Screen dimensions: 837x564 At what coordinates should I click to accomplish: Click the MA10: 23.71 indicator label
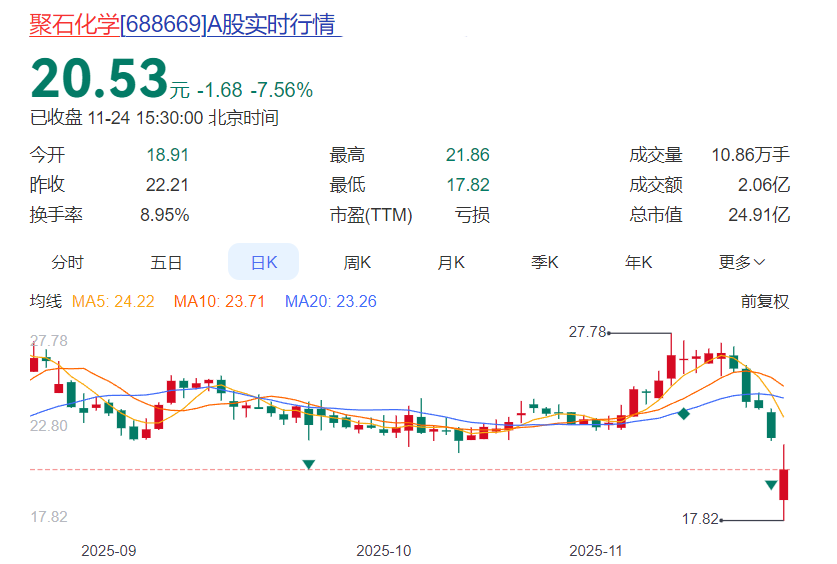(219, 301)
